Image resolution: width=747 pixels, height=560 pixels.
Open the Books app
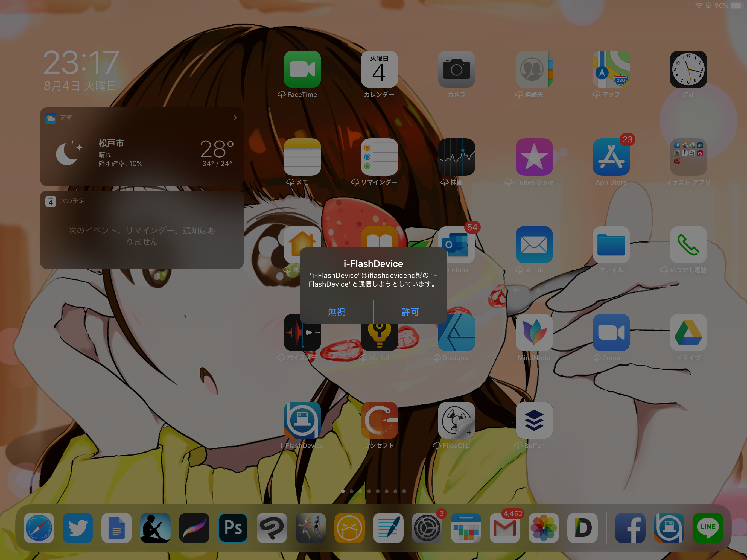click(x=379, y=237)
